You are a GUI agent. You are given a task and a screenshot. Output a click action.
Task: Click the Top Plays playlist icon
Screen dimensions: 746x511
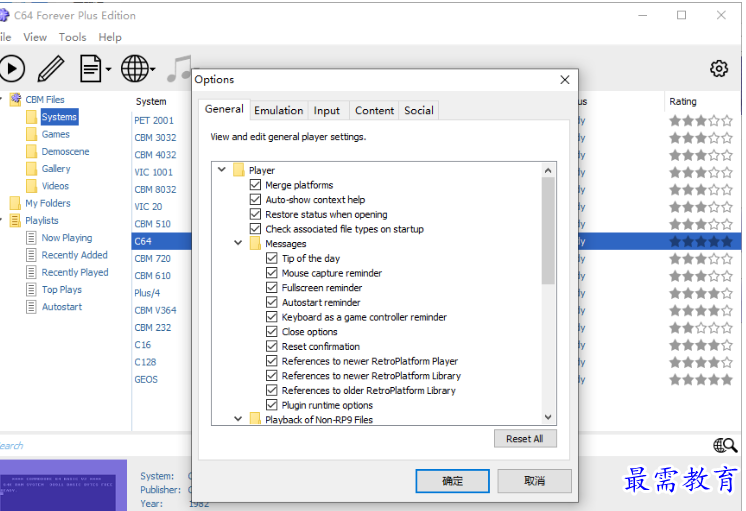31,289
